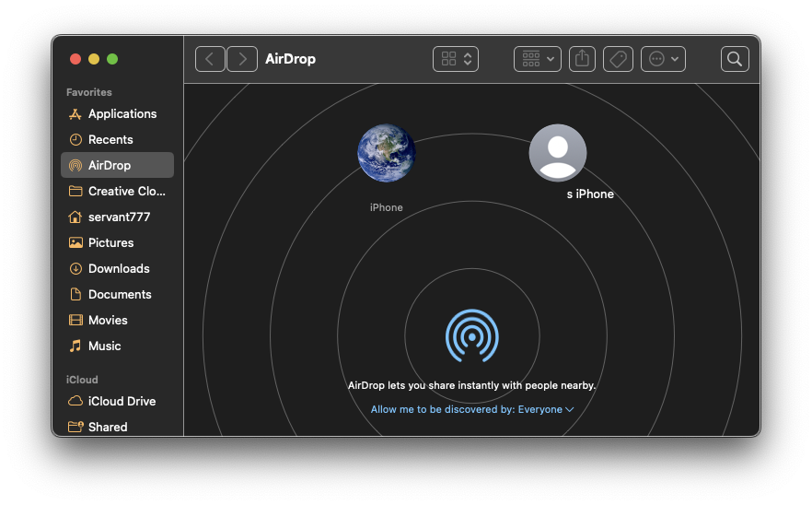Go forward with the right arrow button

click(x=242, y=59)
